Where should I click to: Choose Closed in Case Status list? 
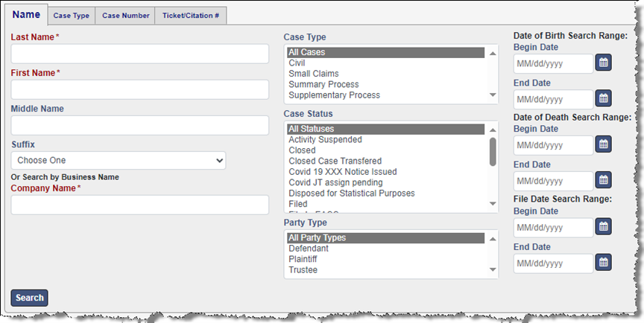coord(303,150)
